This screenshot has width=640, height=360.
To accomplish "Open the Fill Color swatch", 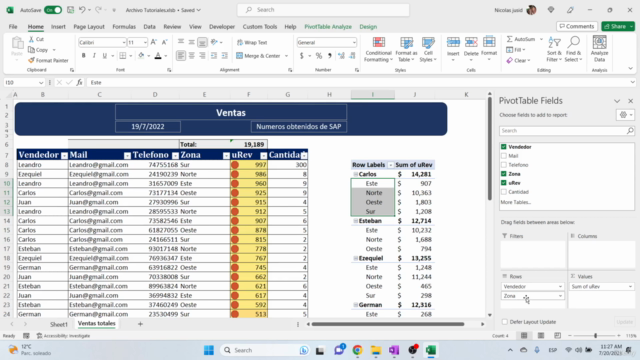I will coord(141,56).
